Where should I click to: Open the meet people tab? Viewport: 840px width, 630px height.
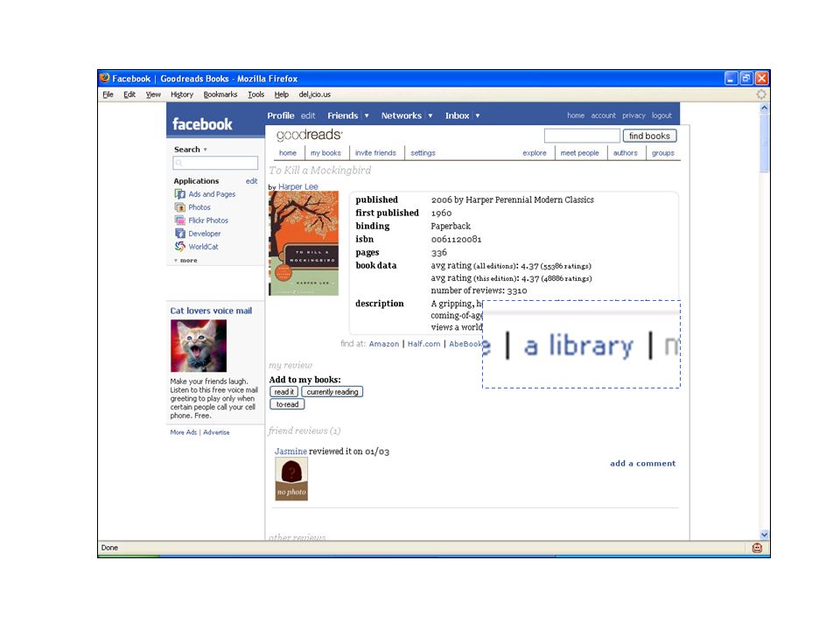click(579, 152)
